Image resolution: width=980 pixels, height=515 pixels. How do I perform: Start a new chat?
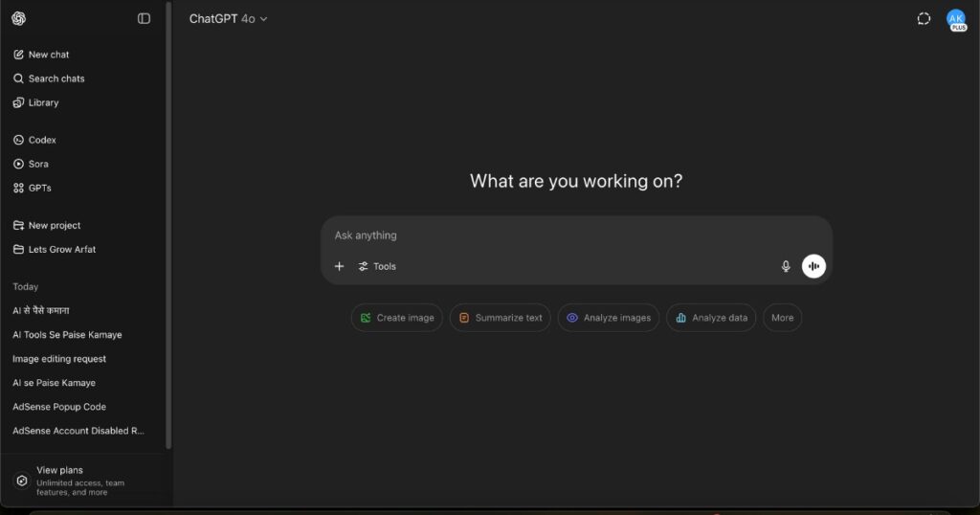coord(41,55)
